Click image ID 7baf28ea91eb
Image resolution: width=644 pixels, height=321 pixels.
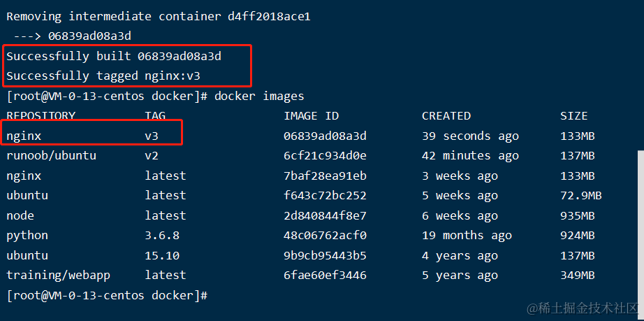coord(325,176)
